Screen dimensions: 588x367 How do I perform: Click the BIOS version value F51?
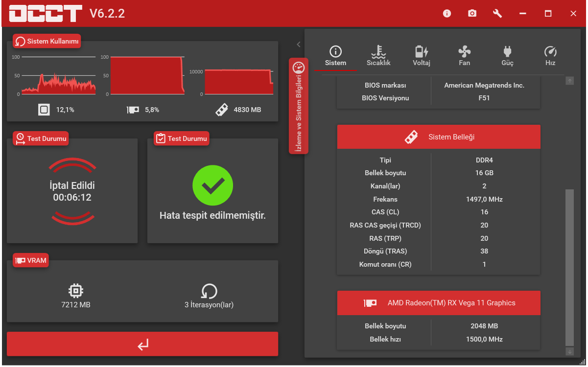pos(484,98)
